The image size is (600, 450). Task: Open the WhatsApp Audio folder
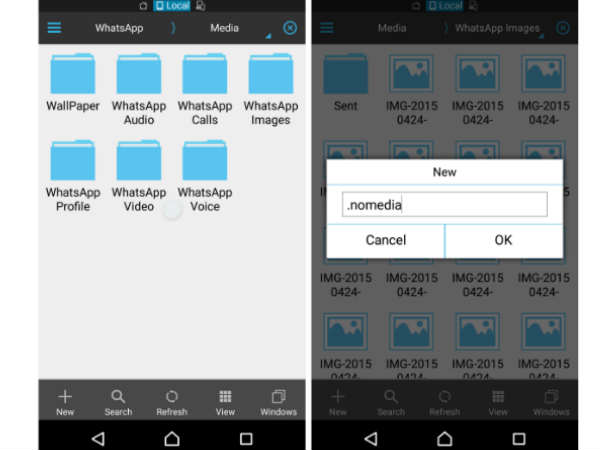(139, 88)
